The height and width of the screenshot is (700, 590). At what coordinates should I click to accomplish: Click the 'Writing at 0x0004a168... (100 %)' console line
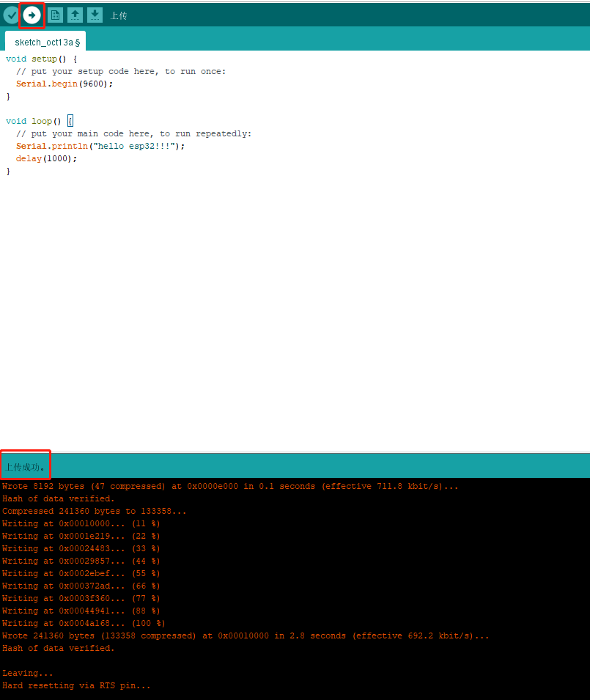[x=84, y=623]
